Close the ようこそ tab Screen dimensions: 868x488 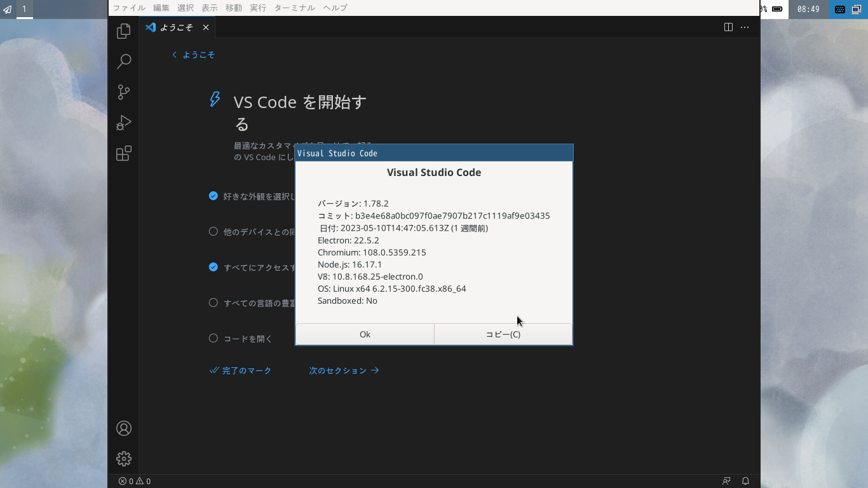click(x=206, y=27)
